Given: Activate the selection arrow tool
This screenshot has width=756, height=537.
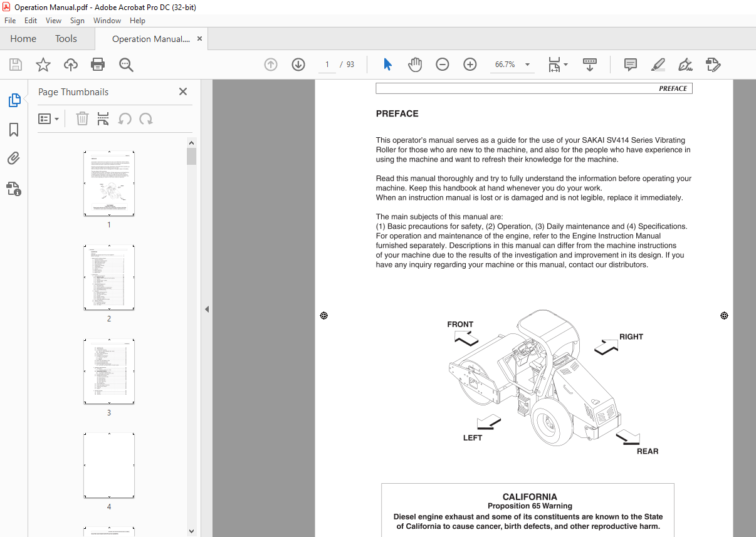Looking at the screenshot, I should click(387, 65).
